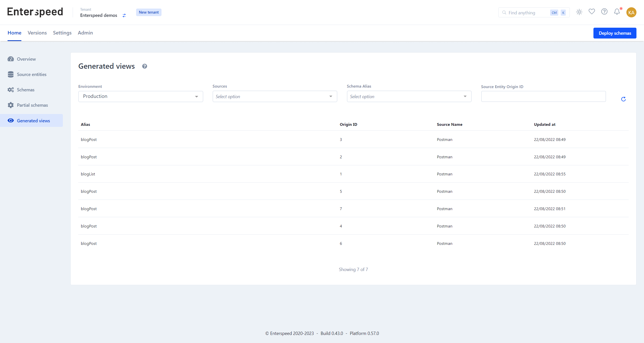This screenshot has width=644, height=343.
Task: Click the Schema Alias dropdown arrow
Action: click(x=465, y=97)
